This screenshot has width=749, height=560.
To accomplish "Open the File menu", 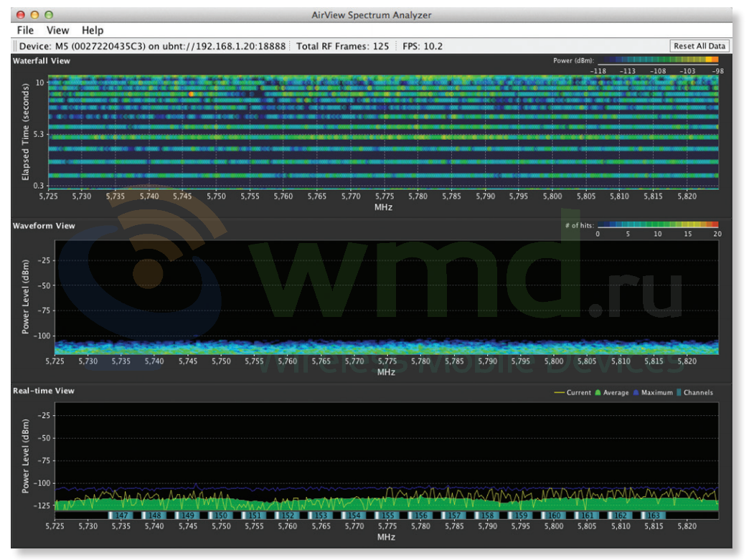I will 25,30.
